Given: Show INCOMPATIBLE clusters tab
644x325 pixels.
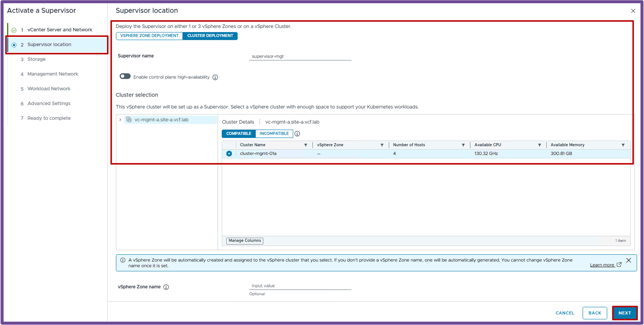Looking at the screenshot, I should tap(274, 133).
